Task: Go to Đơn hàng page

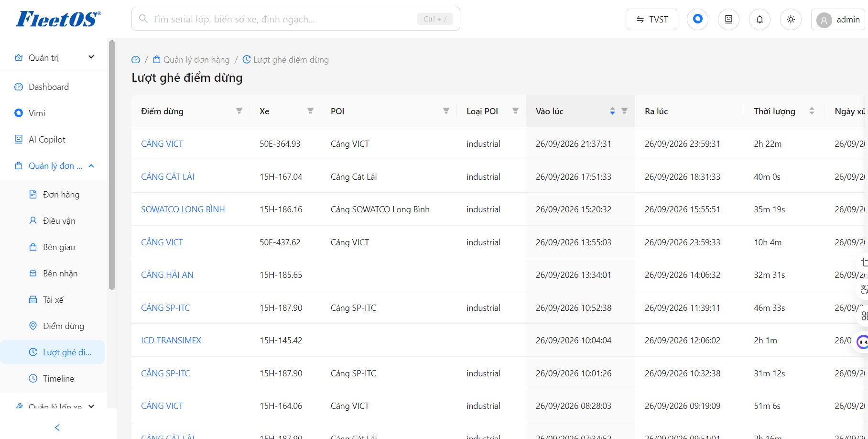Action: 61,195
